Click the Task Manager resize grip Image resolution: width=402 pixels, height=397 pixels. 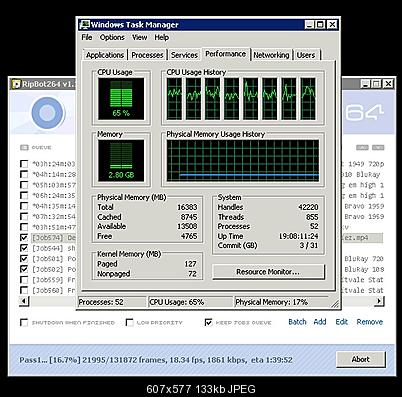335,304
